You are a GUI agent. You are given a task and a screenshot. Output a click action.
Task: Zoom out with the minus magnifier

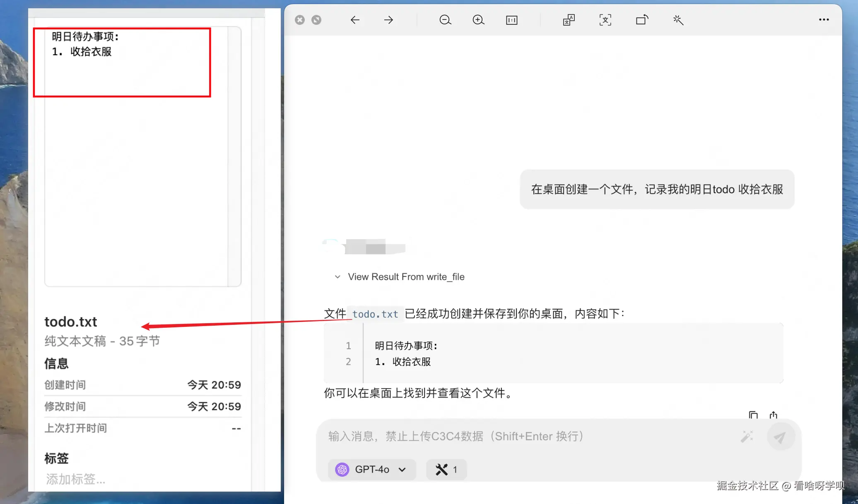445,20
